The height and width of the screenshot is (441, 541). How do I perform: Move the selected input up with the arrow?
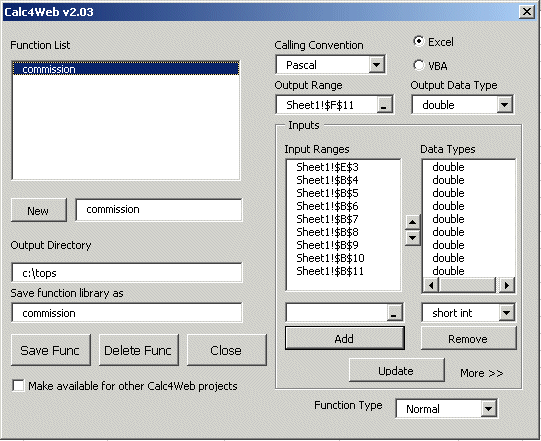[412, 222]
